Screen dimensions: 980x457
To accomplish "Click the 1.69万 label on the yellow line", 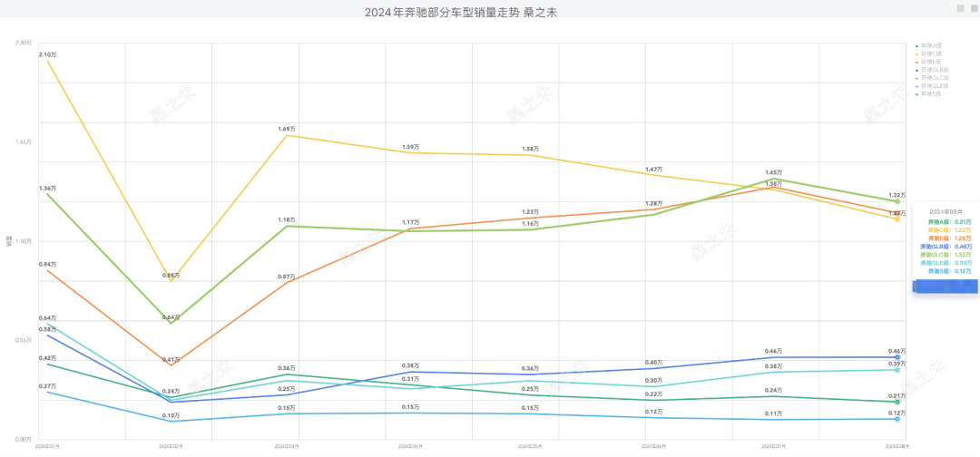I will pos(287,129).
